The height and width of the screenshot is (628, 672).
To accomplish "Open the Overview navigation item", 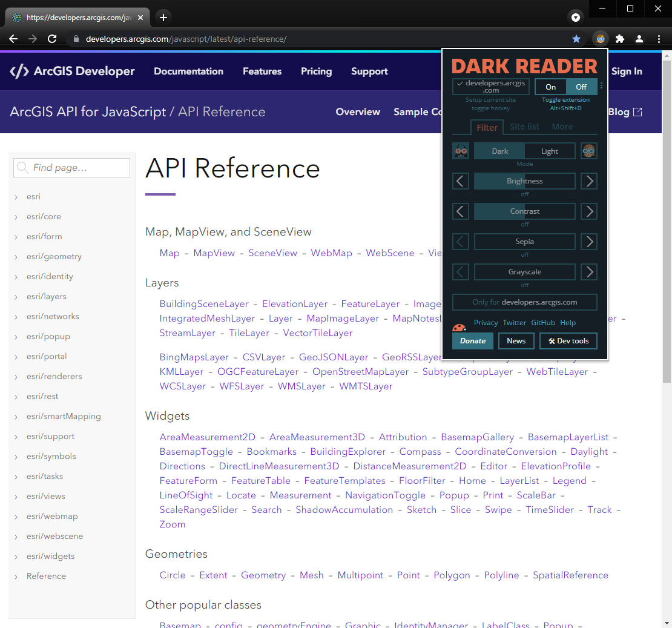I will [x=358, y=112].
